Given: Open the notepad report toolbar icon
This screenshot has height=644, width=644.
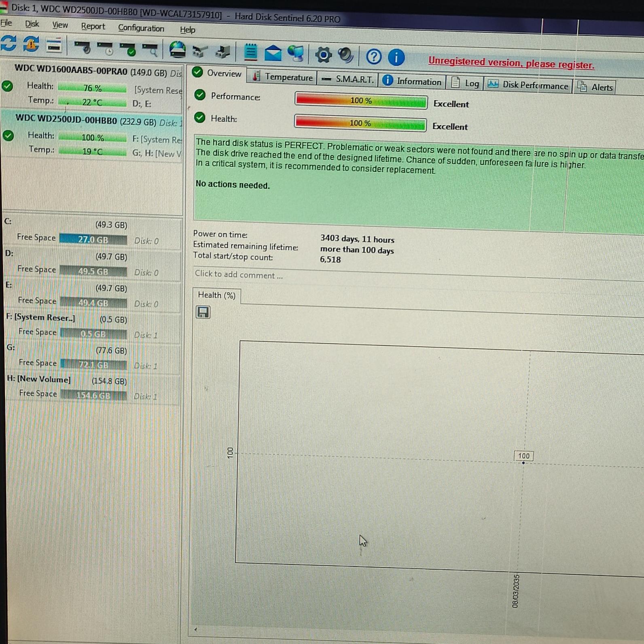Looking at the screenshot, I should pos(250,53).
